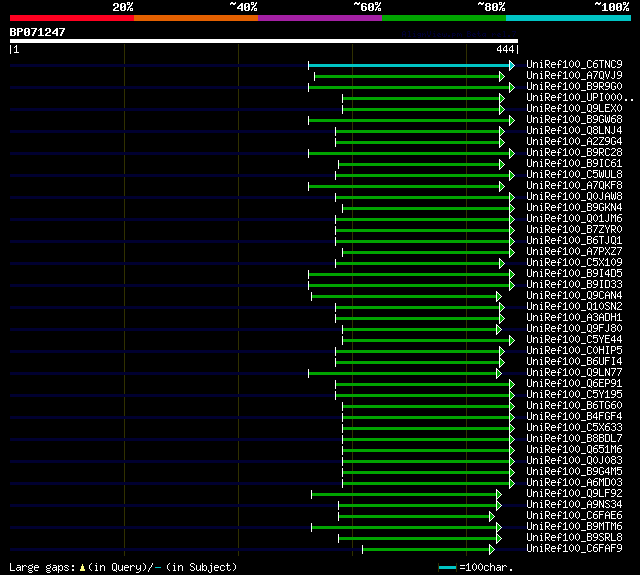This screenshot has height=575, width=640.
Task: Click the UniRef100_B9G4M5 label
Action: pos(574,472)
